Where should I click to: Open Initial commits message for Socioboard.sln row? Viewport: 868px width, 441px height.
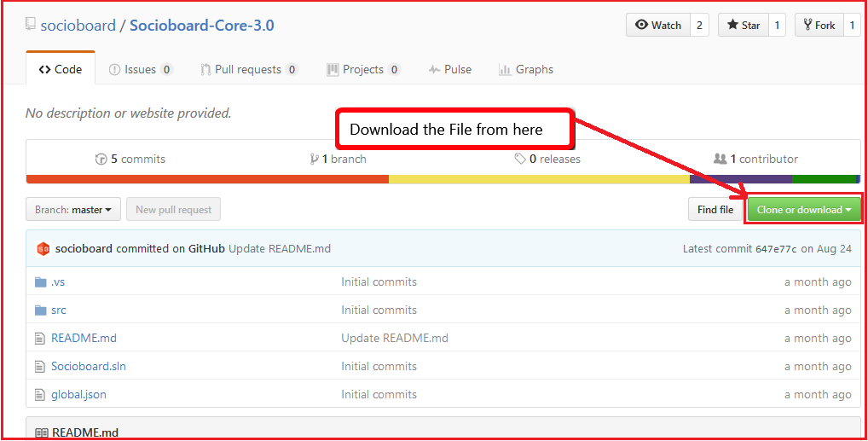[x=379, y=366]
